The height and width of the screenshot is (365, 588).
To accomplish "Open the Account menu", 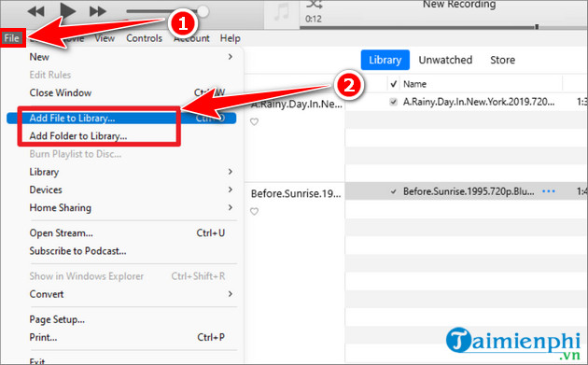I will click(191, 38).
